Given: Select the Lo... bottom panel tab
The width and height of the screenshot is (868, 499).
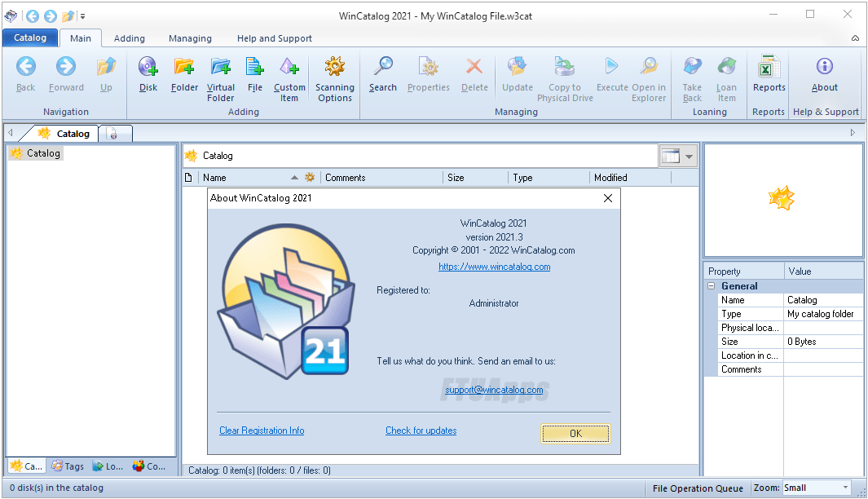Looking at the screenshot, I should coord(108,466).
